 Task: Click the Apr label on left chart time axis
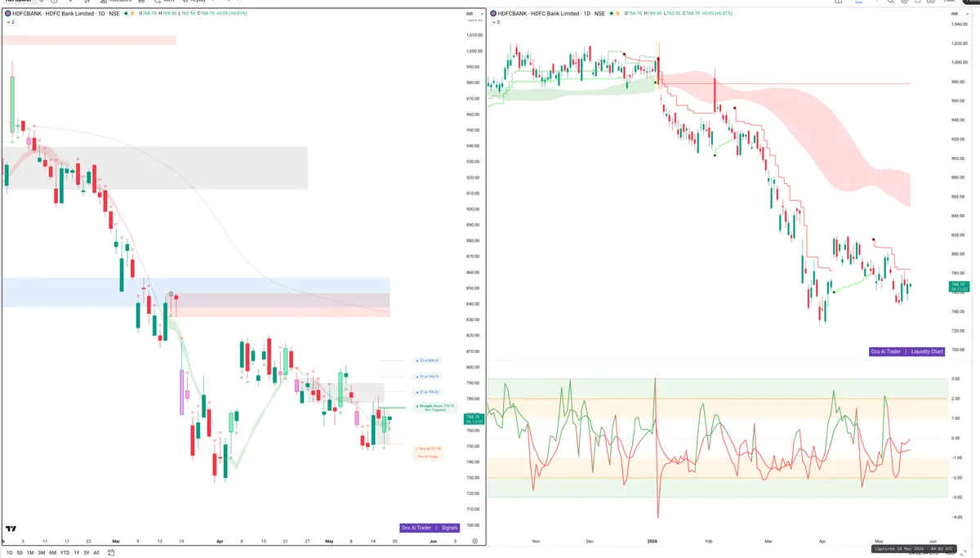(220, 541)
